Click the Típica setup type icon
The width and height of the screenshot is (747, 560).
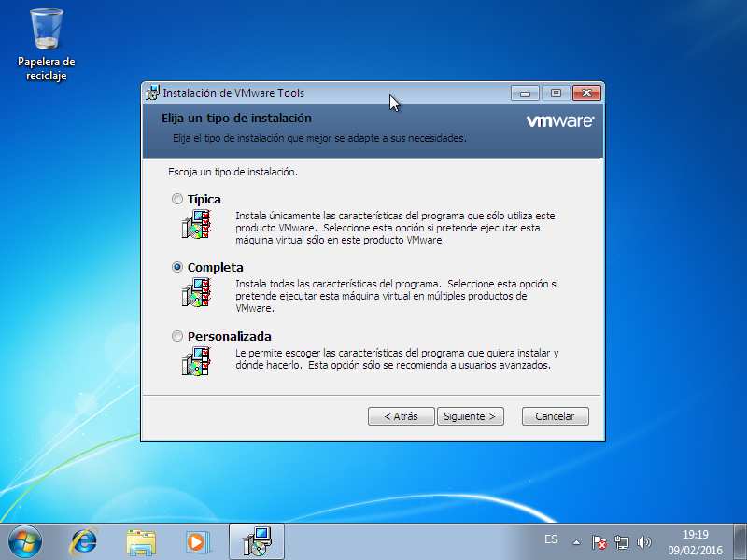coord(196,224)
